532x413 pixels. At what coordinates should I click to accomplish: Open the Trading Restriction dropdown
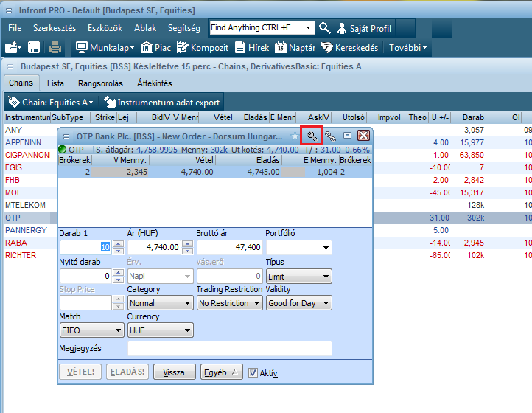coord(230,303)
